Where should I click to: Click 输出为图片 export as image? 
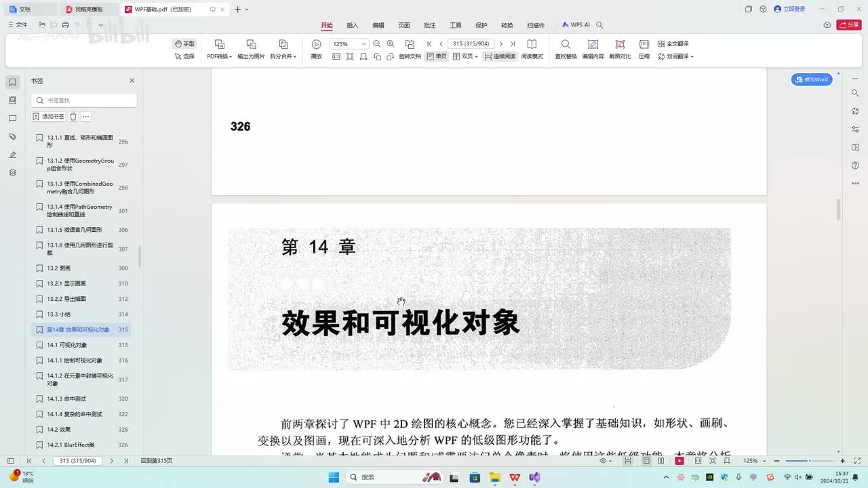coord(251,50)
